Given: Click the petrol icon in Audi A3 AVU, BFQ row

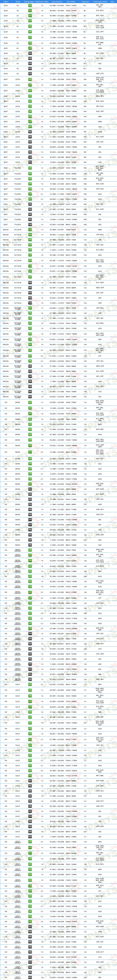Looking at the screenshot, I should coord(30,11).
